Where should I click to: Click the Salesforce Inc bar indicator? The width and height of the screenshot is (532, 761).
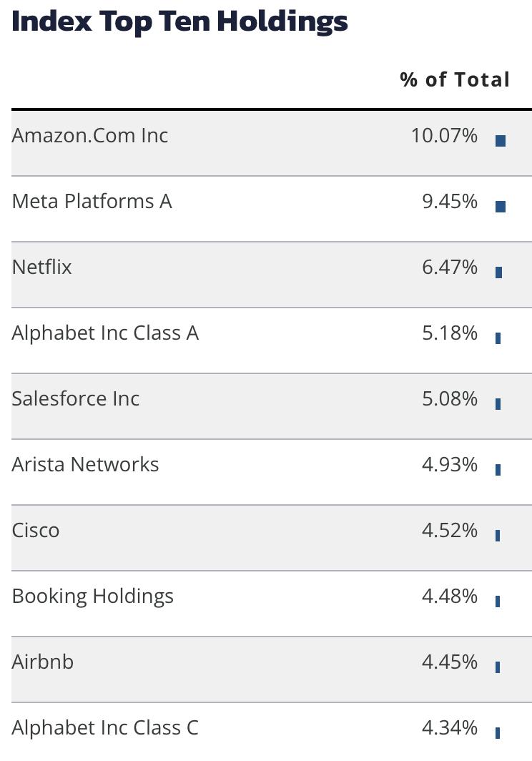coord(498,404)
